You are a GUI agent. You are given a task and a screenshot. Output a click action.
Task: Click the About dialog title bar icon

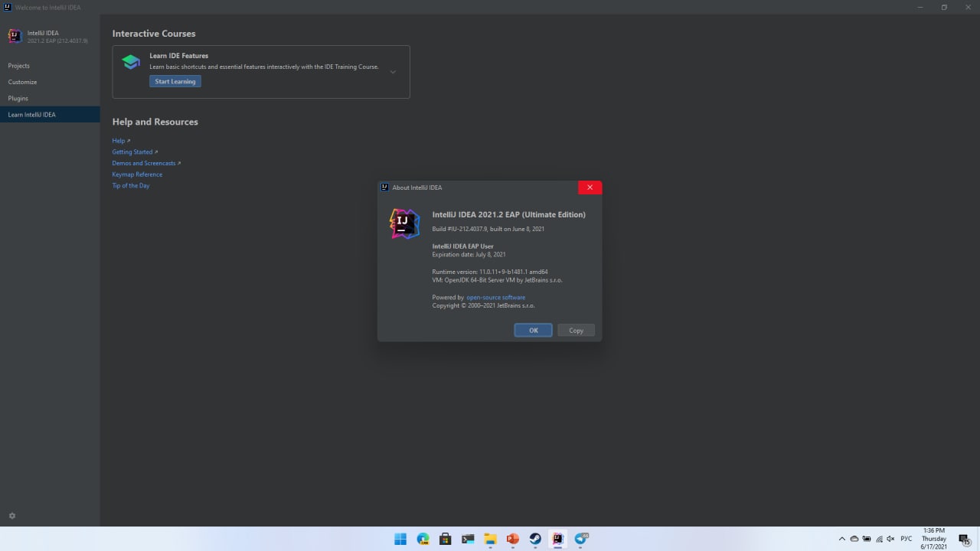point(385,187)
